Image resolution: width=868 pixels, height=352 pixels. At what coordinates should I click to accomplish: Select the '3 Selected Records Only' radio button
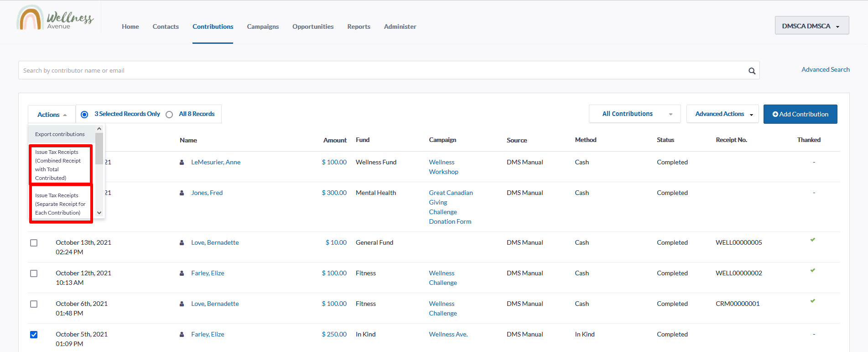point(84,115)
